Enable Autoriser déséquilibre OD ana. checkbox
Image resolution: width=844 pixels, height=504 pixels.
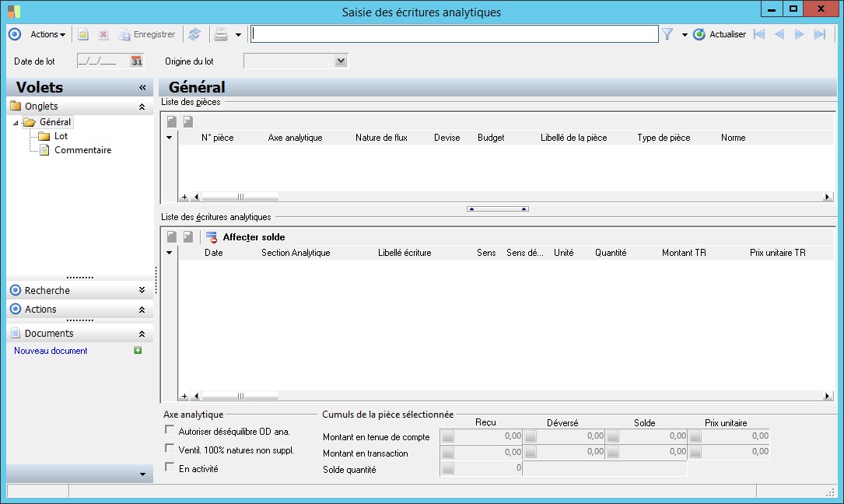coord(170,429)
